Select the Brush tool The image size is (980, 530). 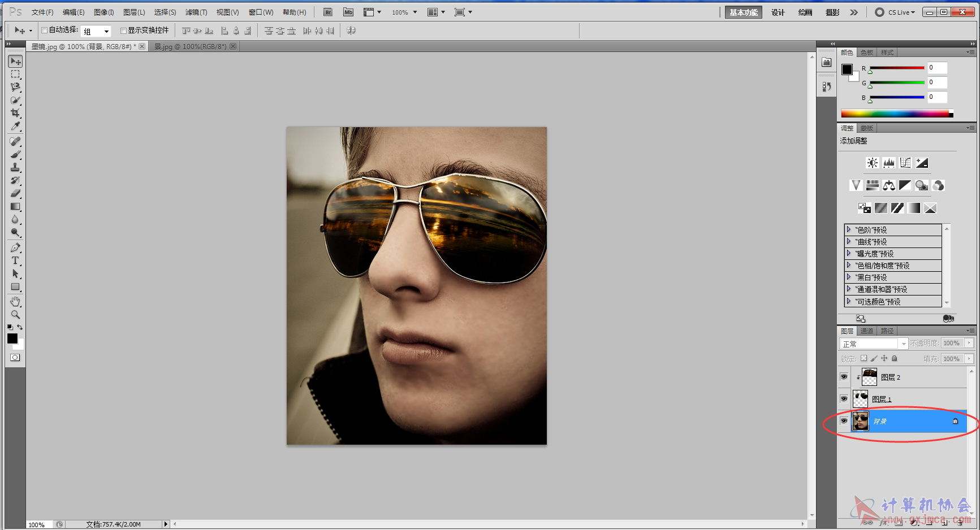click(x=15, y=154)
